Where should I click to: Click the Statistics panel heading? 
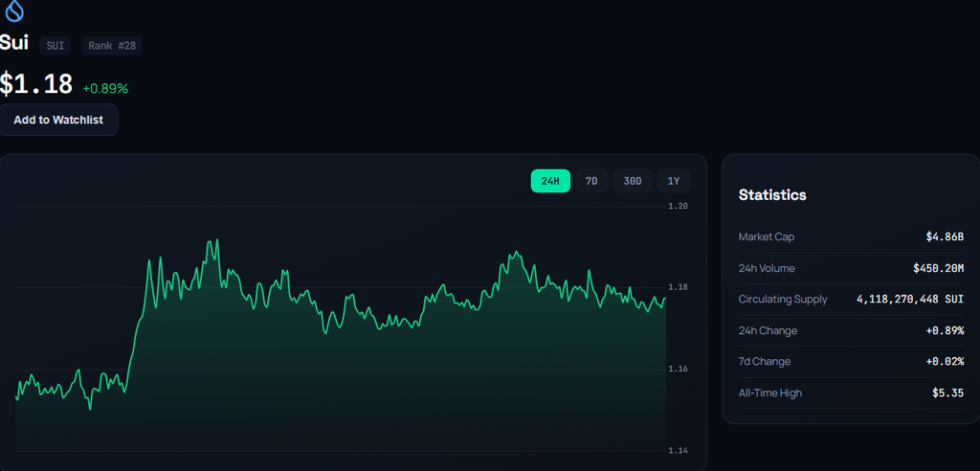772,194
